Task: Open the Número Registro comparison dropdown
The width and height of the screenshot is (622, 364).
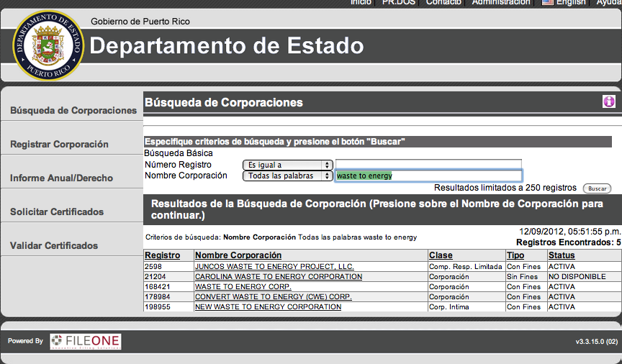Action: pos(287,165)
